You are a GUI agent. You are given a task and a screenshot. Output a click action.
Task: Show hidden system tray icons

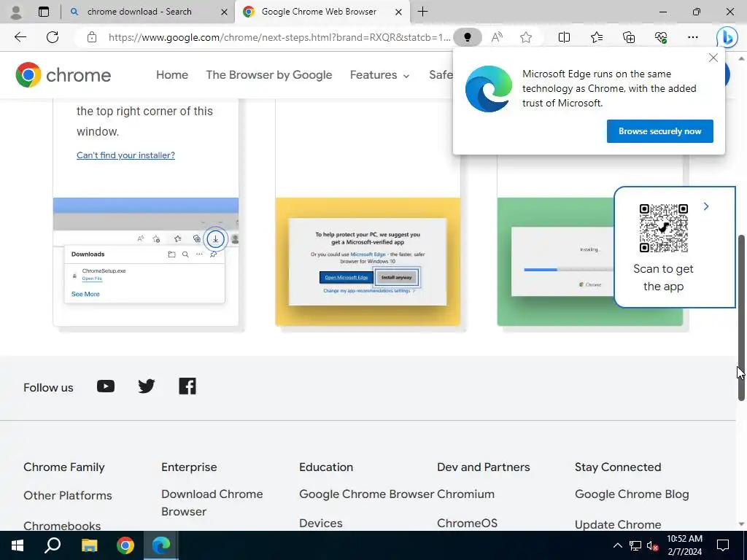pyautogui.click(x=617, y=545)
